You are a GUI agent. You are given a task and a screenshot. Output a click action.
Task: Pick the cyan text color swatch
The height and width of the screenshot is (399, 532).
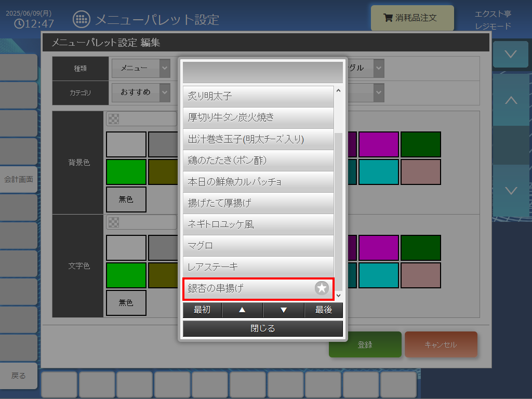[x=379, y=275]
